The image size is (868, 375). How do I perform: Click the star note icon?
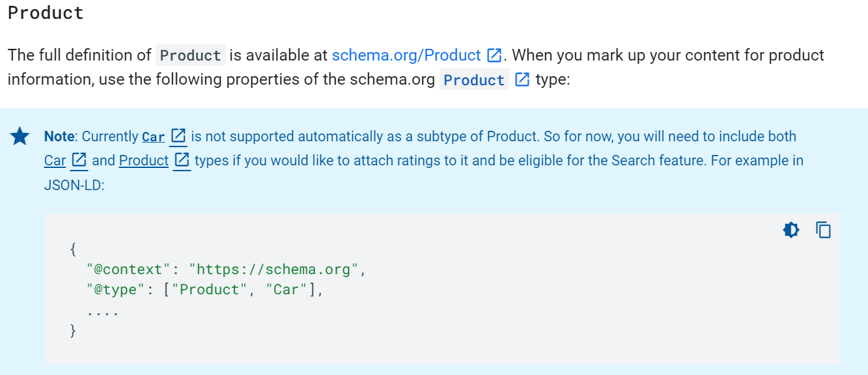pos(20,137)
